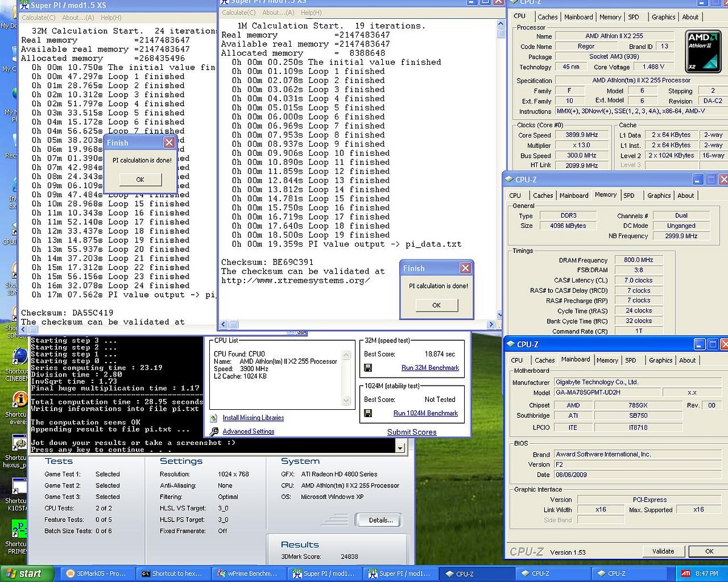This screenshot has width=728, height=582.
Task: Click the save icon under 32M speed test
Action: coord(368,368)
